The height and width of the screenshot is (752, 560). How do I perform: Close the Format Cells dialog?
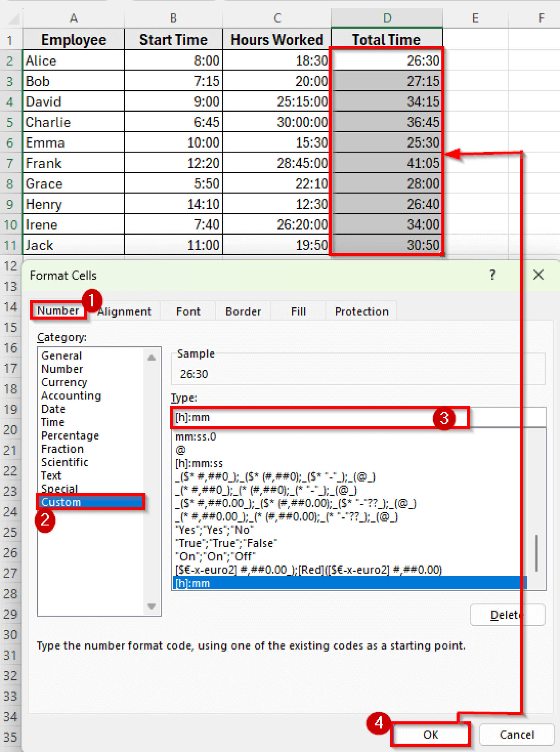(x=538, y=275)
